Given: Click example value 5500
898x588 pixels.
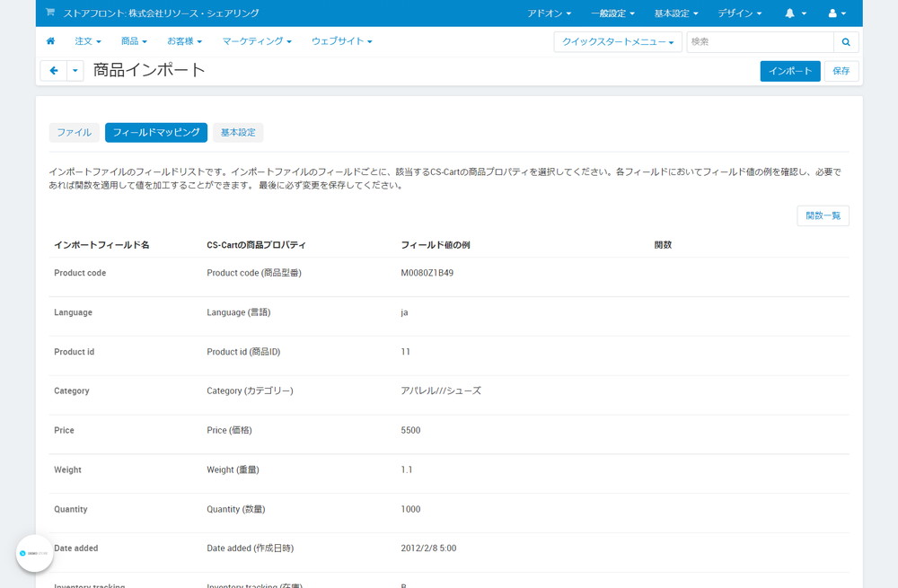Looking at the screenshot, I should (410, 431).
